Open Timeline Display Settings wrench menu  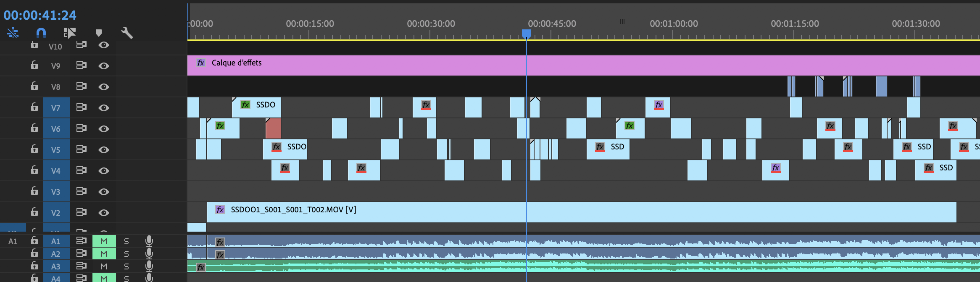point(127,33)
